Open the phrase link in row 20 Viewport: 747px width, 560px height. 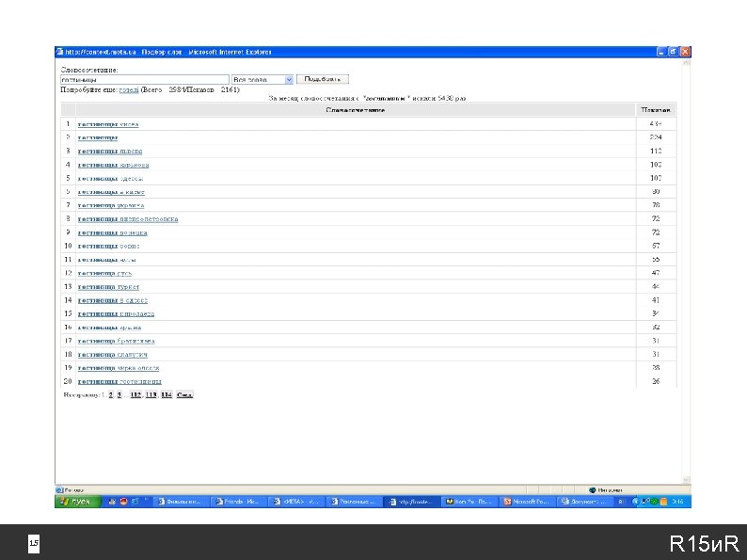pos(119,382)
